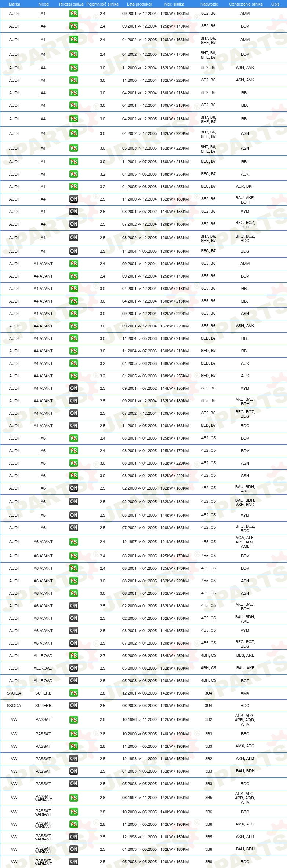This screenshot has width=287, height=868.
Task: Click diesel ON icon in A6 BAU, BDH, AKE, BND row
Action: 73,502
